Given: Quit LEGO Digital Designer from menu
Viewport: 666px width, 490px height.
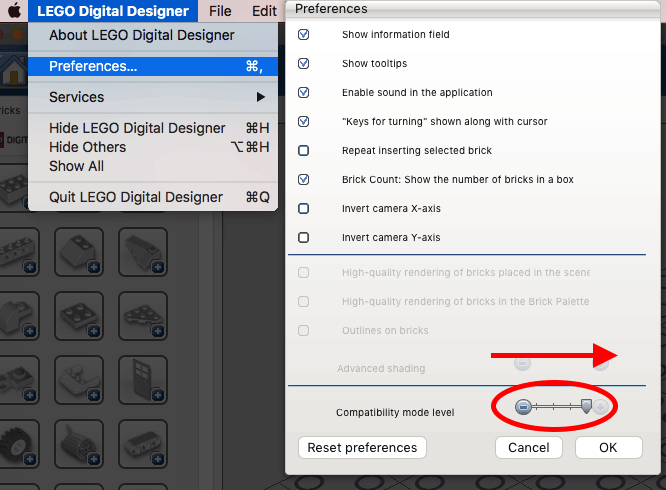Looking at the screenshot, I should pos(153,197).
